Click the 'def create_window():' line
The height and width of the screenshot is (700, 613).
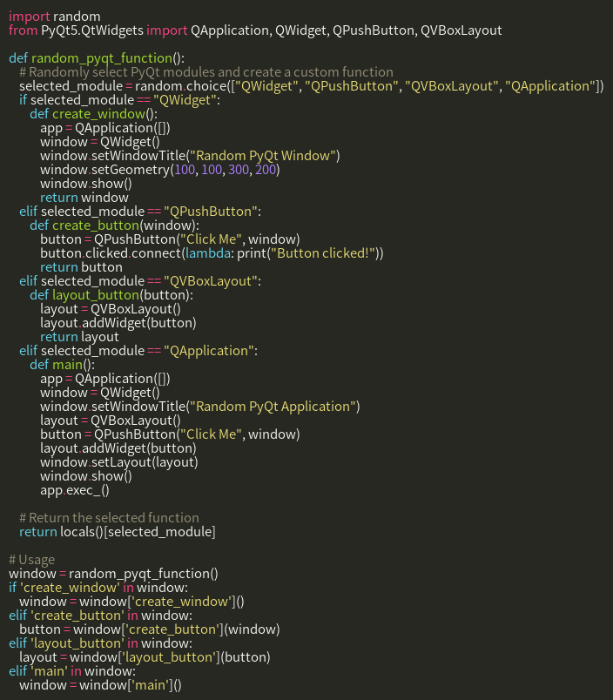(93, 114)
